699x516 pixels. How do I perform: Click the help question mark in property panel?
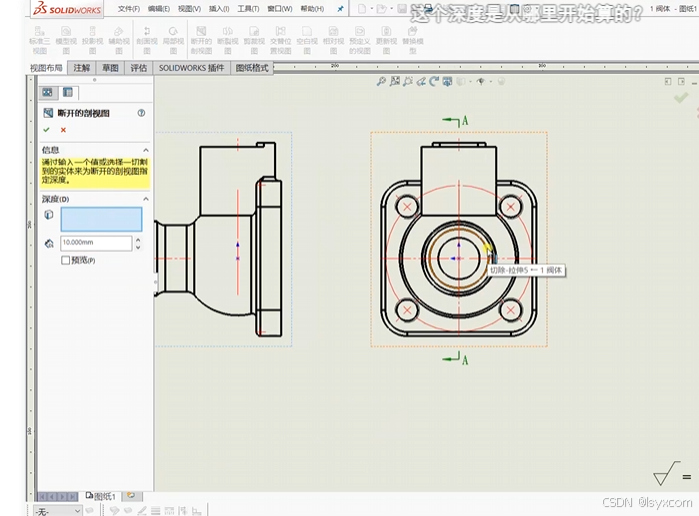pyautogui.click(x=141, y=113)
